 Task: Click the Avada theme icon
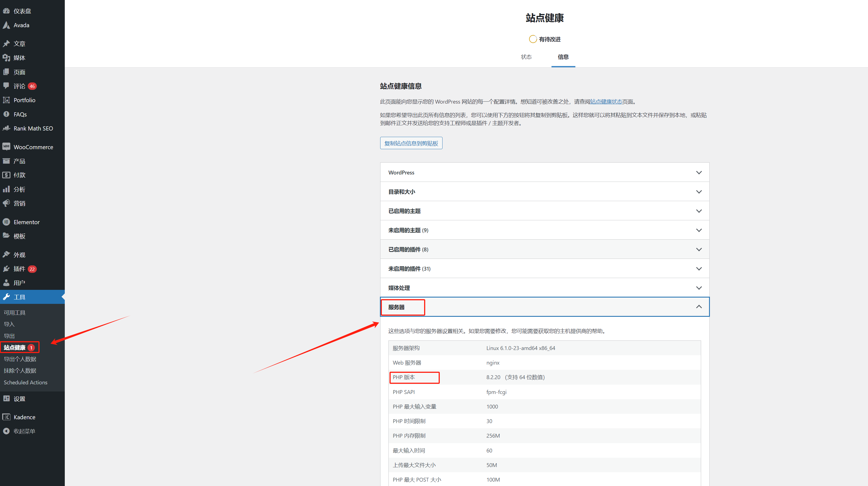click(x=6, y=25)
